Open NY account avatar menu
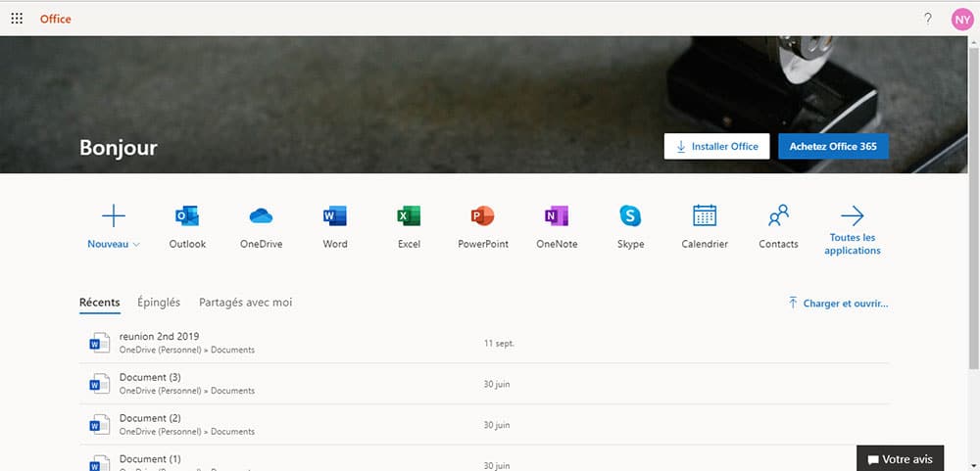980x471 pixels. pyautogui.click(x=962, y=19)
